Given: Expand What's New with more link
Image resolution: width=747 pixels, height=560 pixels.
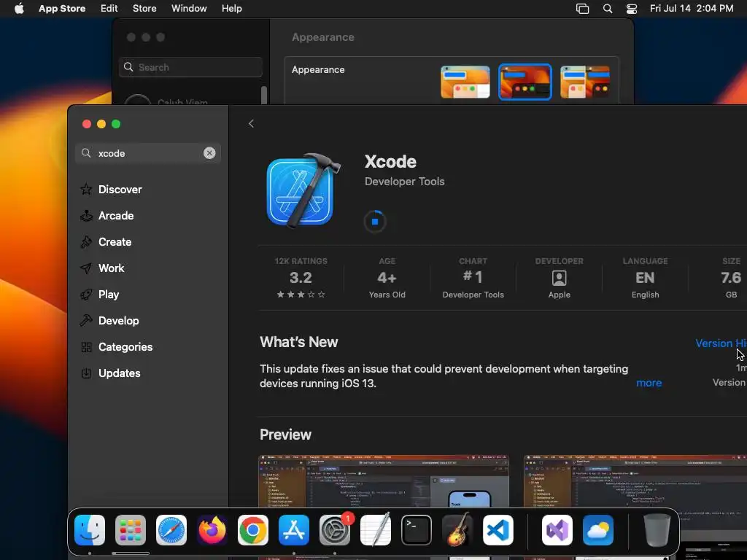Looking at the screenshot, I should click(x=649, y=383).
